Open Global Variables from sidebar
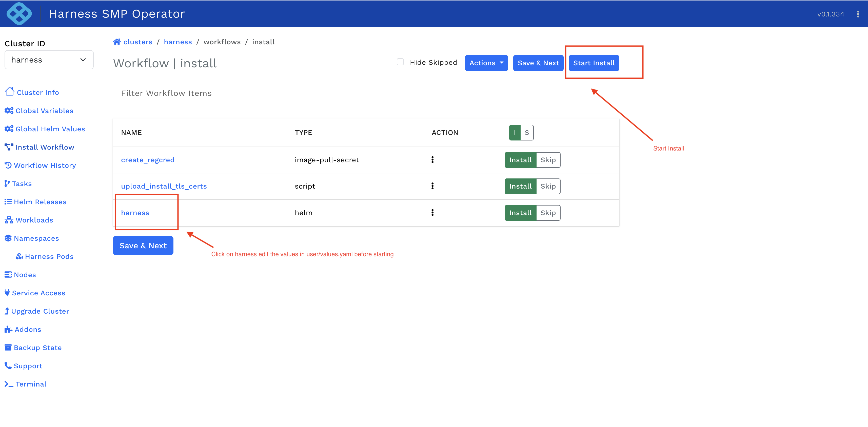 click(x=44, y=110)
